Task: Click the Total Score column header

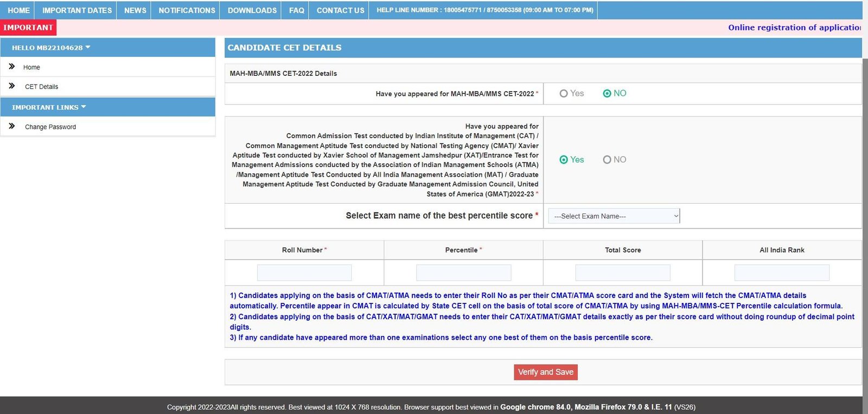Action: [623, 250]
